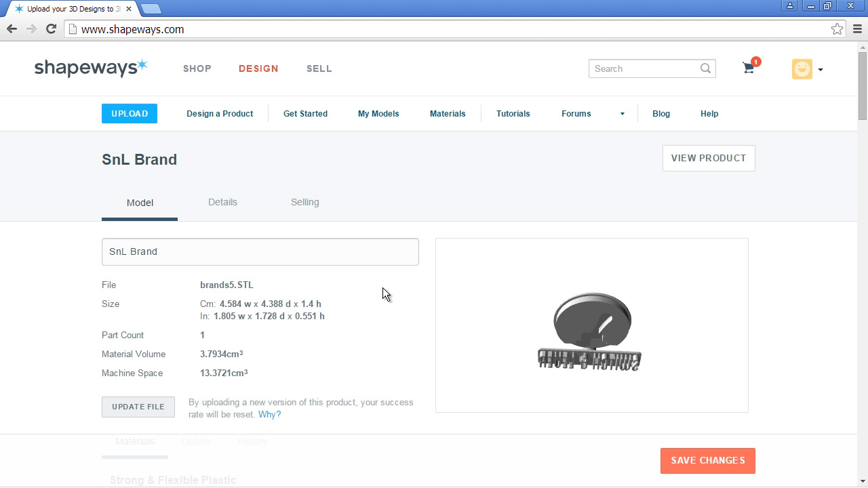Open the Tutorials link

pos(513,114)
